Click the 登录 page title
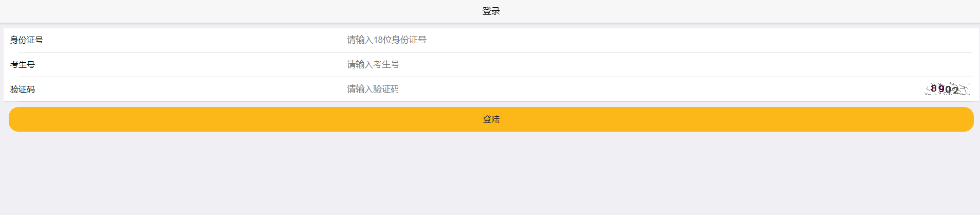Viewport: 980px width, 215px height. click(x=491, y=11)
